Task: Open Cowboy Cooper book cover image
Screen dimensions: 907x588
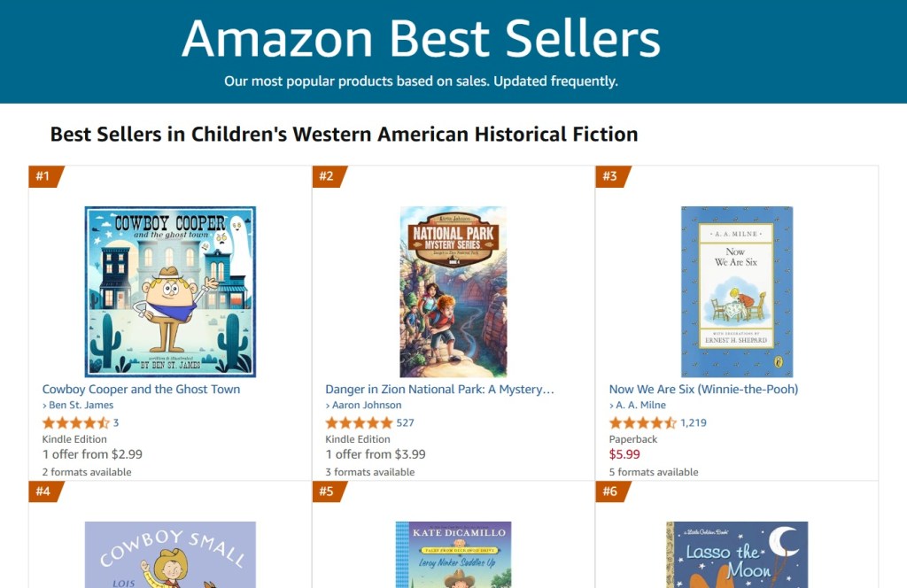Action: (x=170, y=291)
